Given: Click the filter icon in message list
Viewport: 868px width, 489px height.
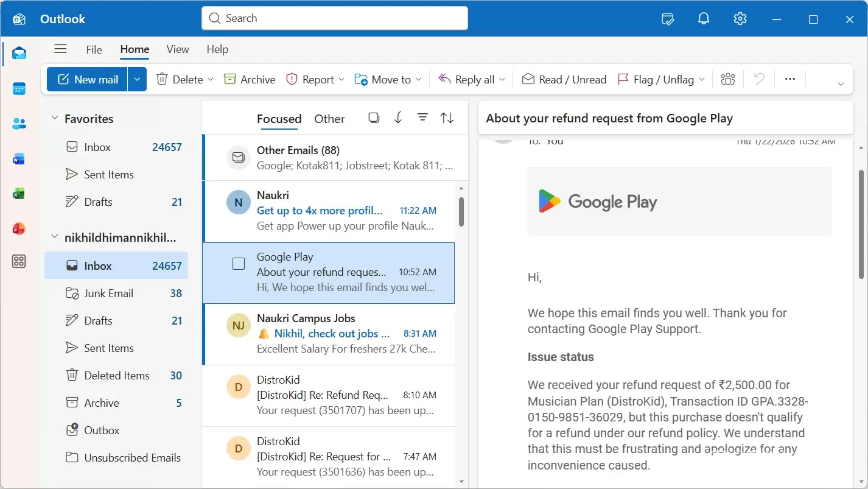Looking at the screenshot, I should [422, 118].
